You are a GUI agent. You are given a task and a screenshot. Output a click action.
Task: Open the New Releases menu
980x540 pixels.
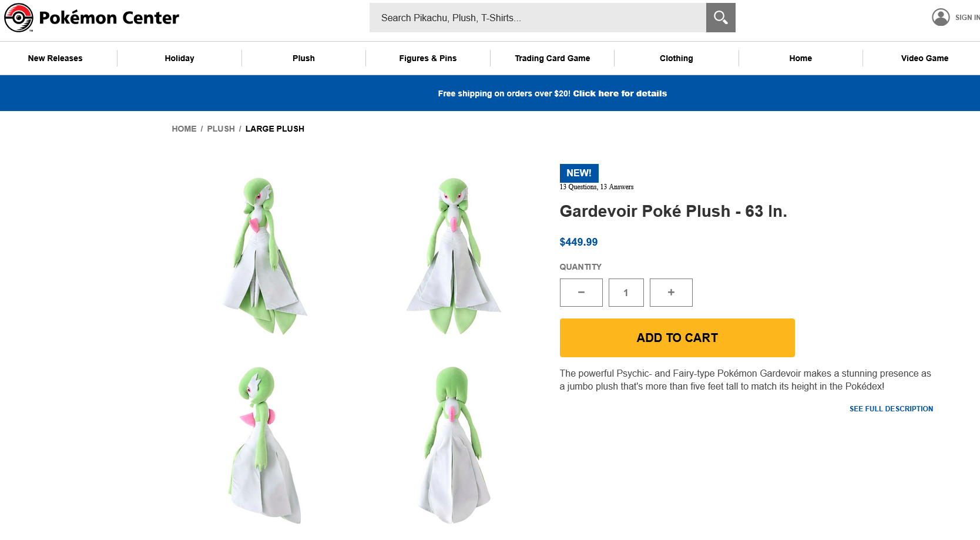point(55,58)
